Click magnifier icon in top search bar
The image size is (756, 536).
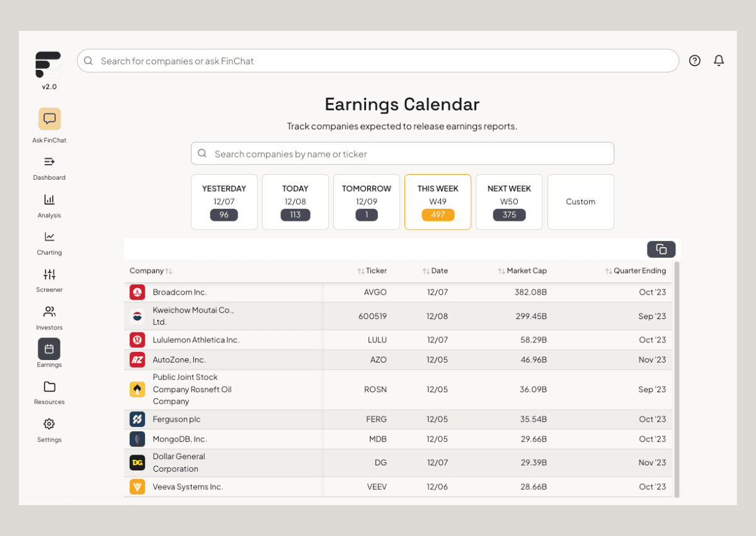click(x=88, y=61)
